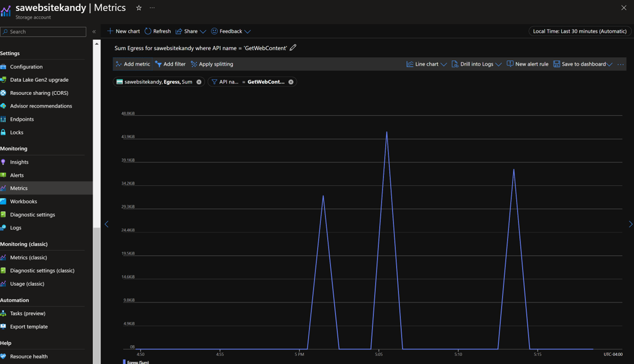The image size is (634, 364).
Task: Click the Configuration sidebar icon
Action: pyautogui.click(x=4, y=67)
